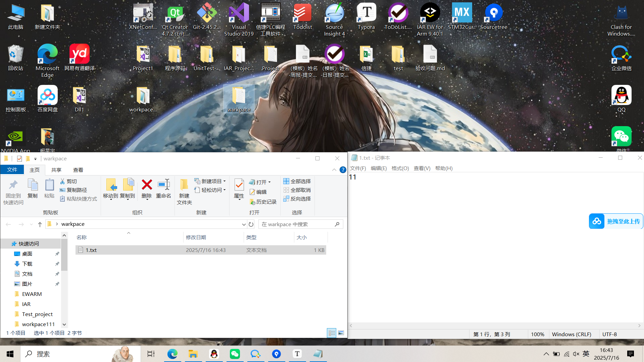This screenshot has width=644, height=362.
Task: Open the Qt Creator desktop shortcut
Action: point(175,19)
